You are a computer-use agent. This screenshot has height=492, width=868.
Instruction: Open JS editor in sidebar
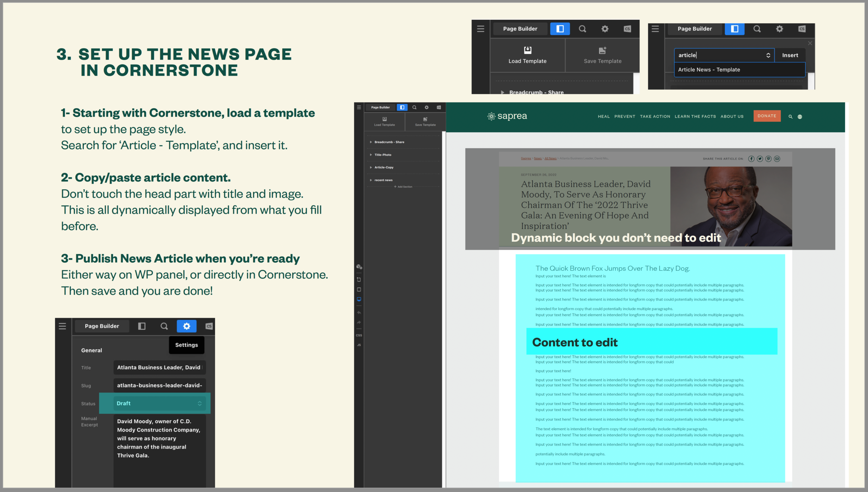(359, 345)
